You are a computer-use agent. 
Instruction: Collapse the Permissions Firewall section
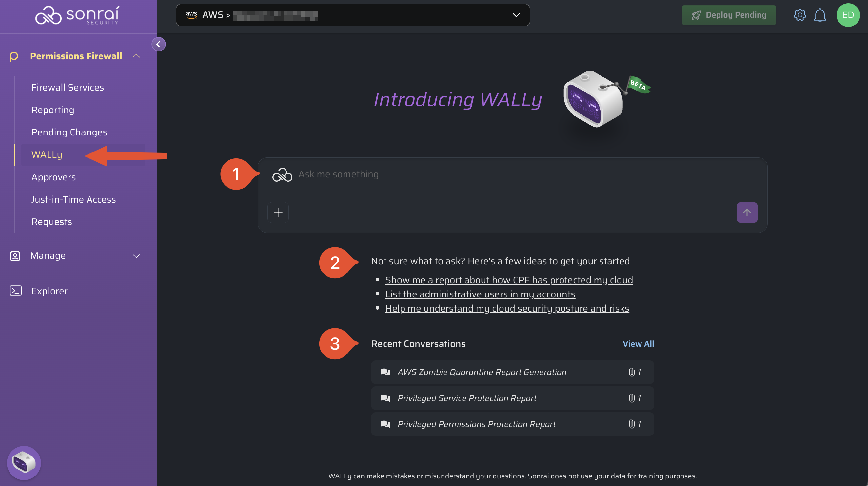(x=136, y=56)
